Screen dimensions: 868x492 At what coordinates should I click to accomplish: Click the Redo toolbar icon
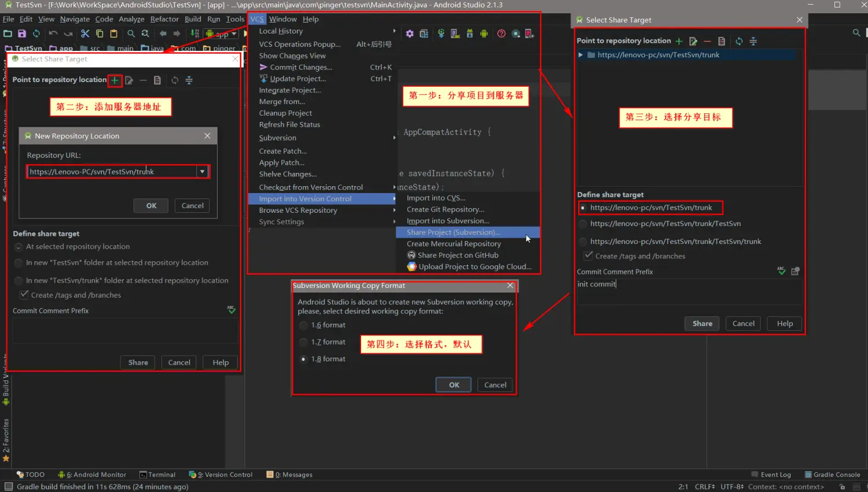click(x=68, y=34)
